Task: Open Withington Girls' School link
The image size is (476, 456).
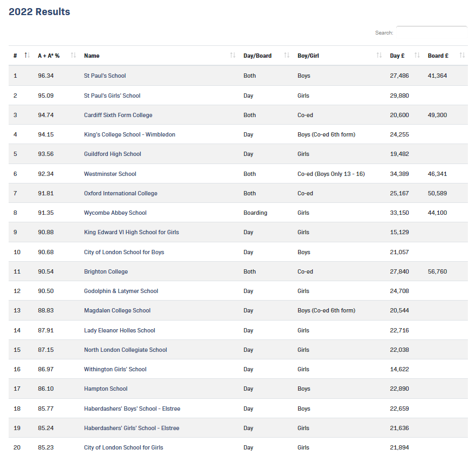Action: pyautogui.click(x=115, y=370)
